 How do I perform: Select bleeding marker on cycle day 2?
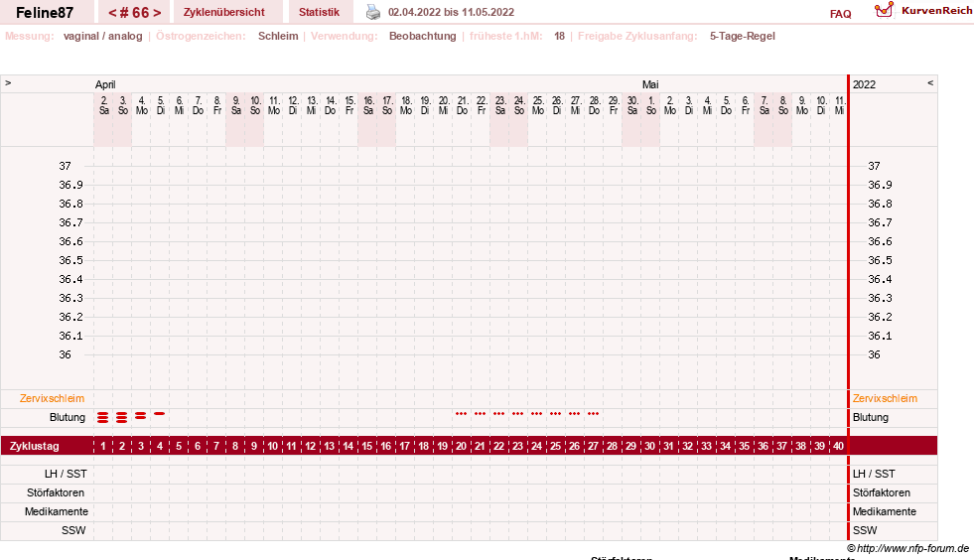[122, 417]
